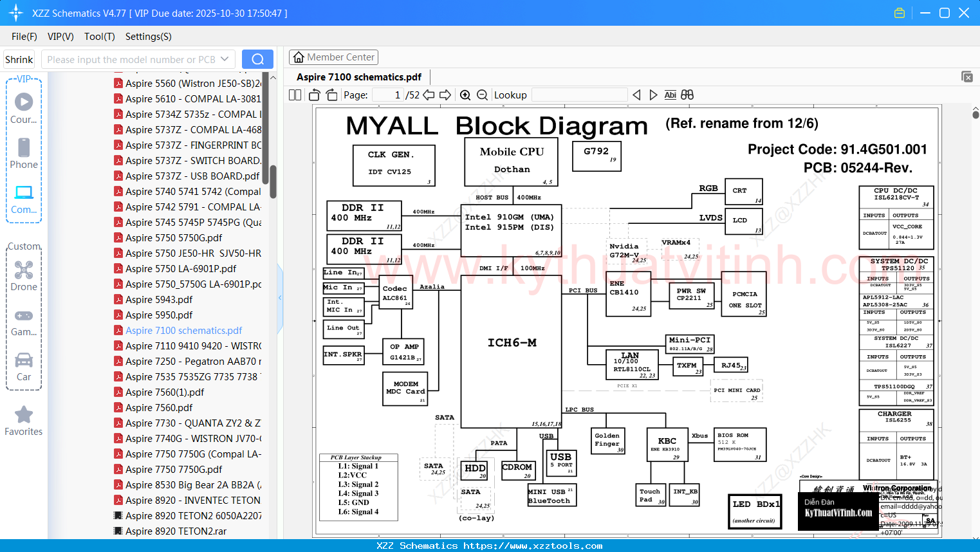This screenshot has width=980, height=552.
Task: Click the yellow VIP ticket icon in title bar
Action: (x=900, y=13)
